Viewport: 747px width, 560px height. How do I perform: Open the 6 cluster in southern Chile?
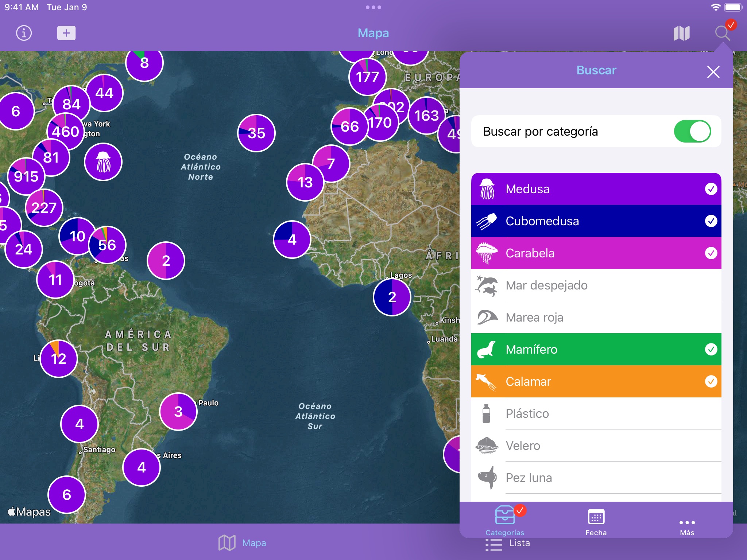tap(67, 495)
